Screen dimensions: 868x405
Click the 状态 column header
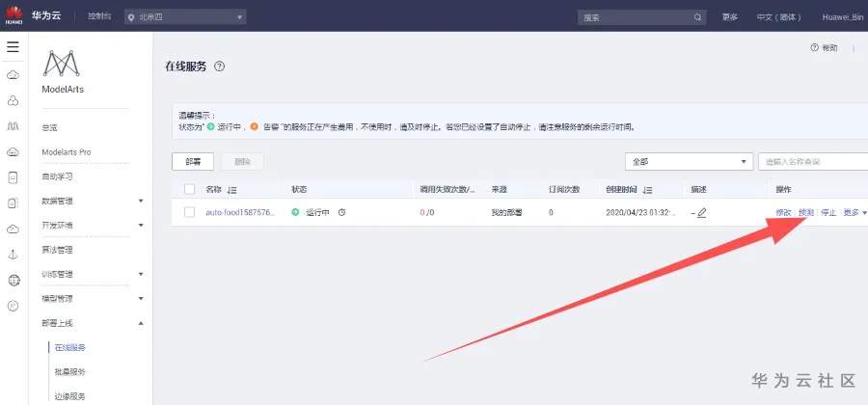point(299,190)
